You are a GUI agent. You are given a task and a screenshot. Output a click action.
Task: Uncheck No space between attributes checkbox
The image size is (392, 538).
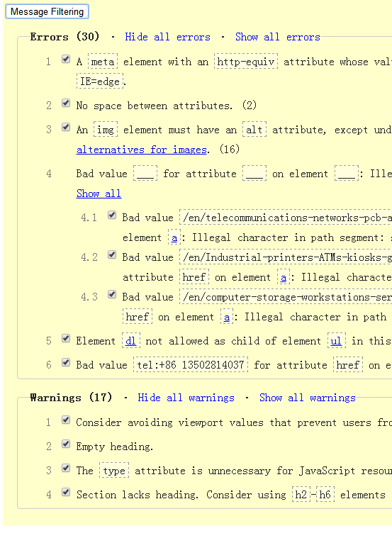click(x=66, y=103)
